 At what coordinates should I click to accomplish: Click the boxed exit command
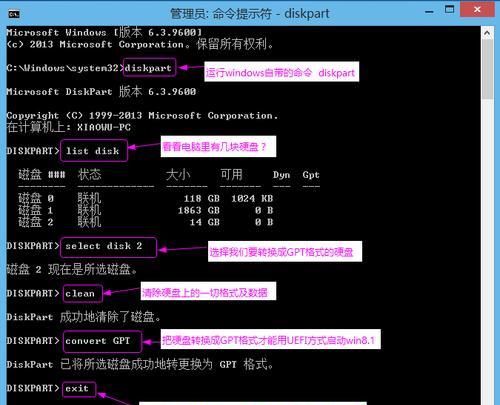point(79,389)
